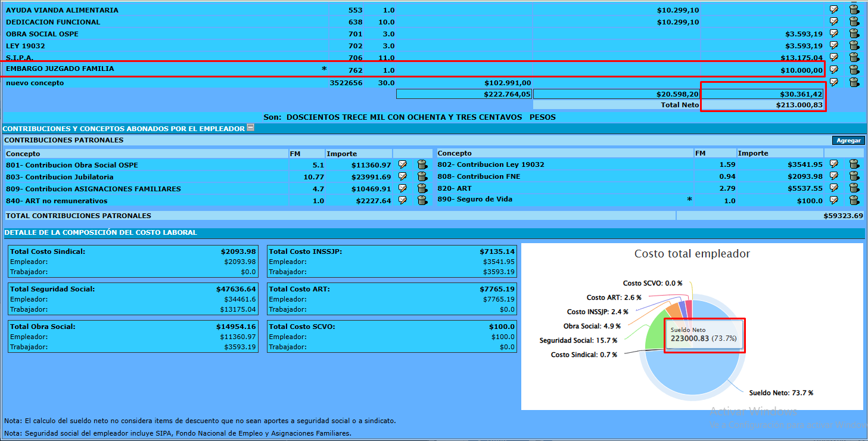Edit the 820 ART contribution
Viewport: 868px width, 441px height.
[x=834, y=188]
